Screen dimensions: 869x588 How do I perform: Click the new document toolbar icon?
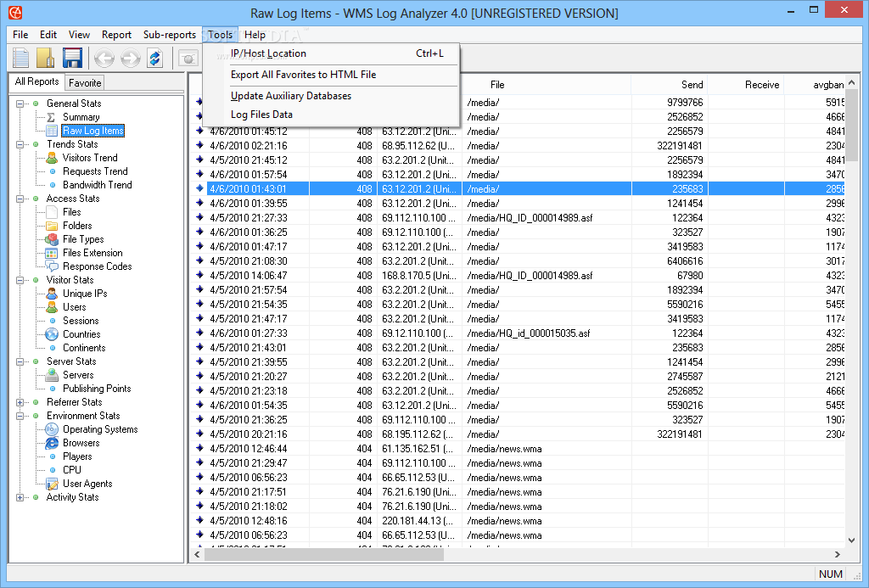point(21,58)
